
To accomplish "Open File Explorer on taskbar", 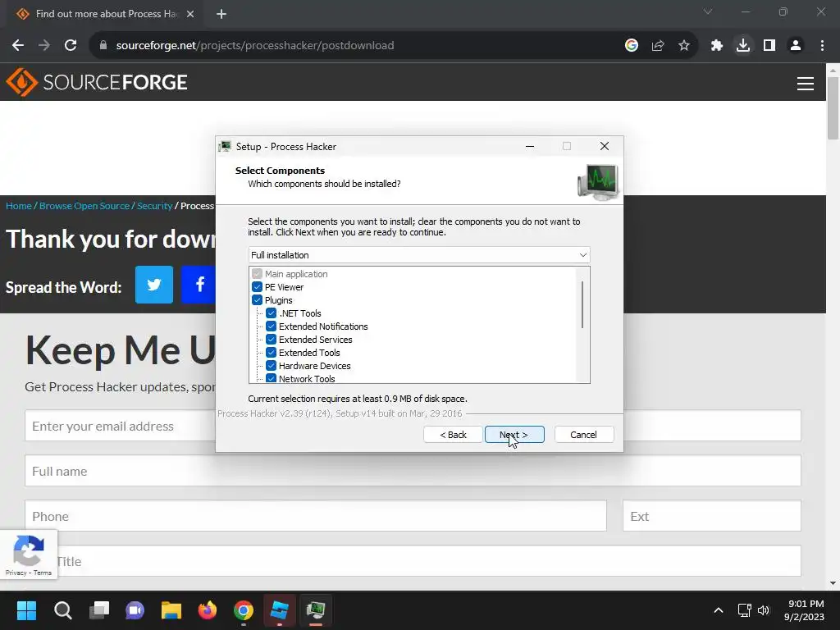I will [x=171, y=610].
